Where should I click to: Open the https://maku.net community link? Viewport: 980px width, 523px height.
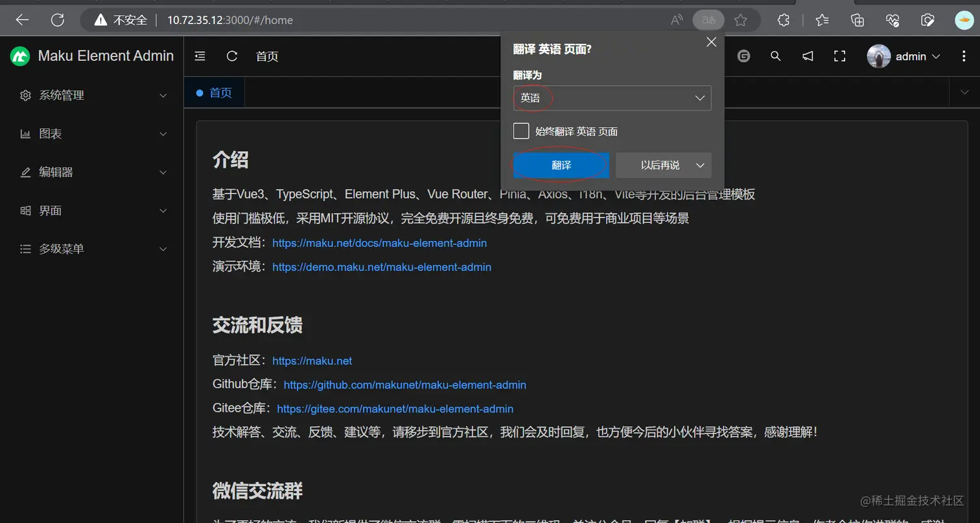tap(312, 361)
